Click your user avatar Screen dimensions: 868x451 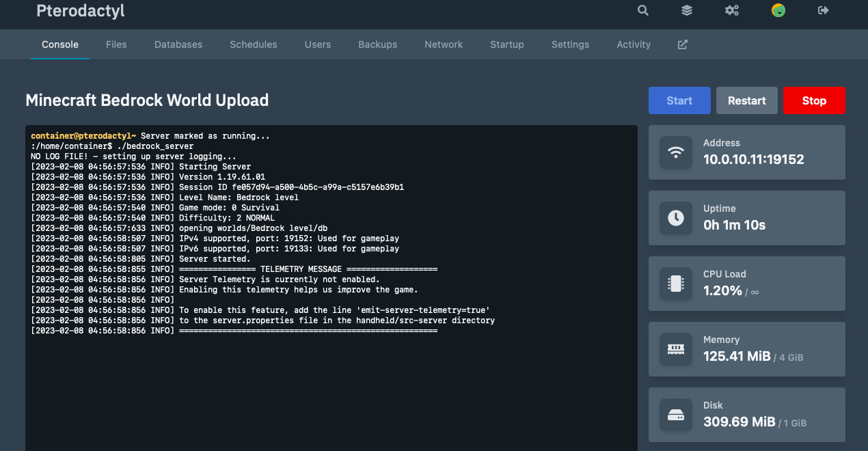778,10
